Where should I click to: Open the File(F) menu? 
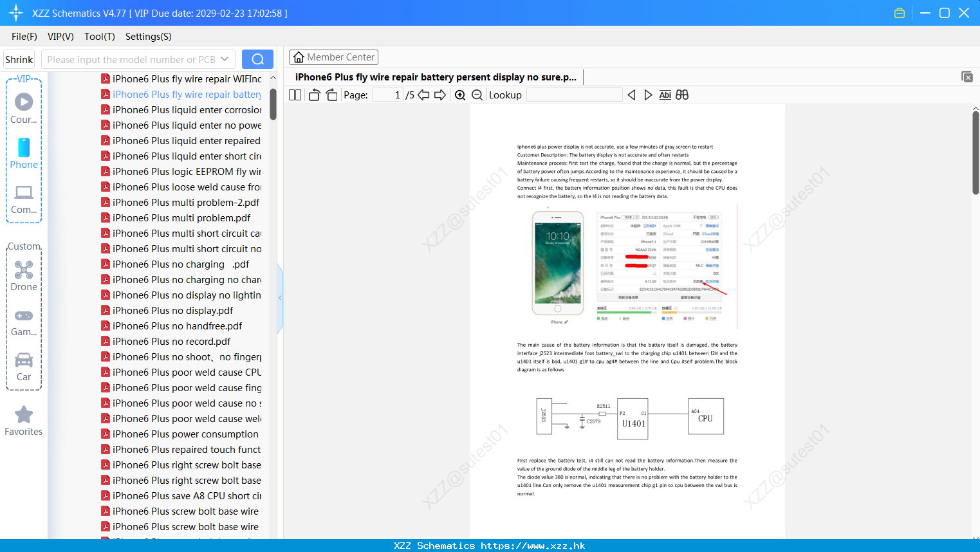tap(24, 37)
